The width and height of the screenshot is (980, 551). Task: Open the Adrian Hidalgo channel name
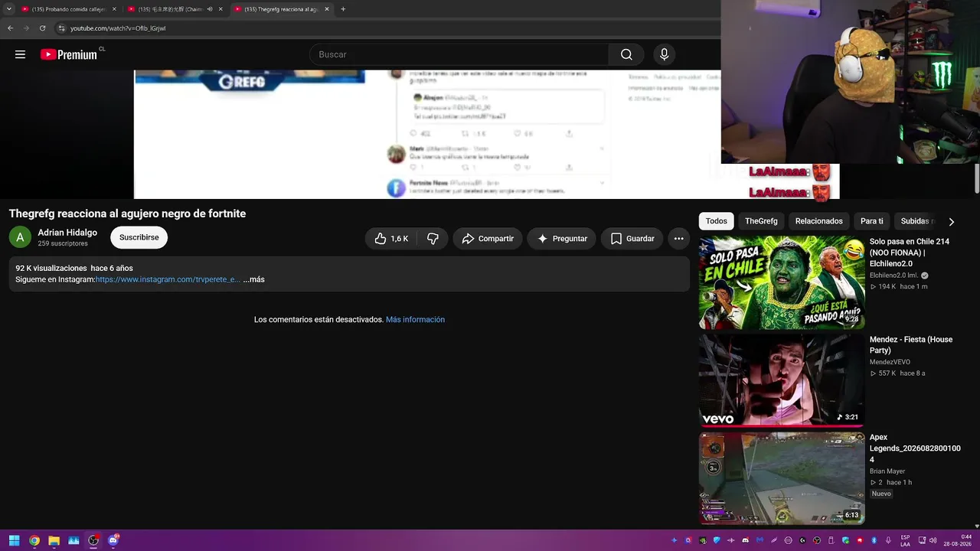[x=67, y=233]
